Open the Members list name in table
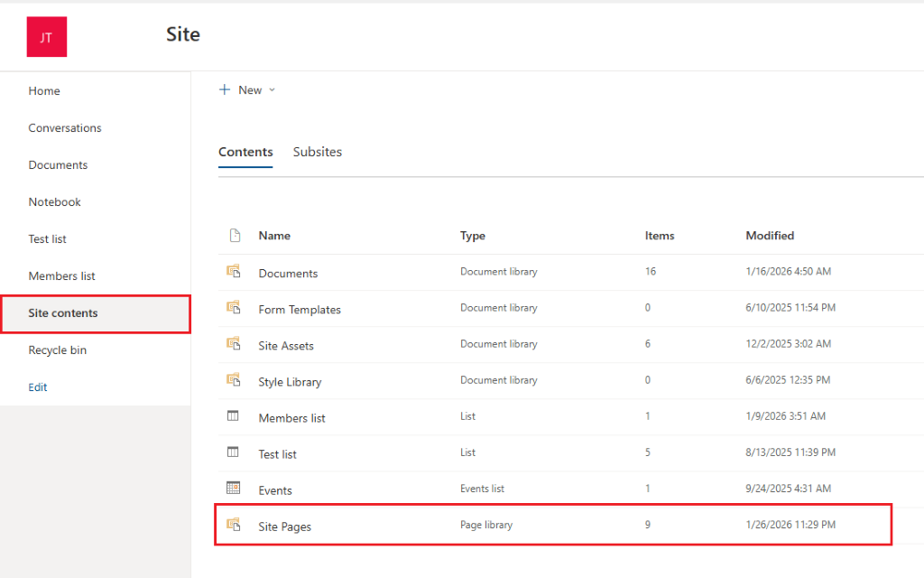The image size is (924, 578). click(x=291, y=418)
